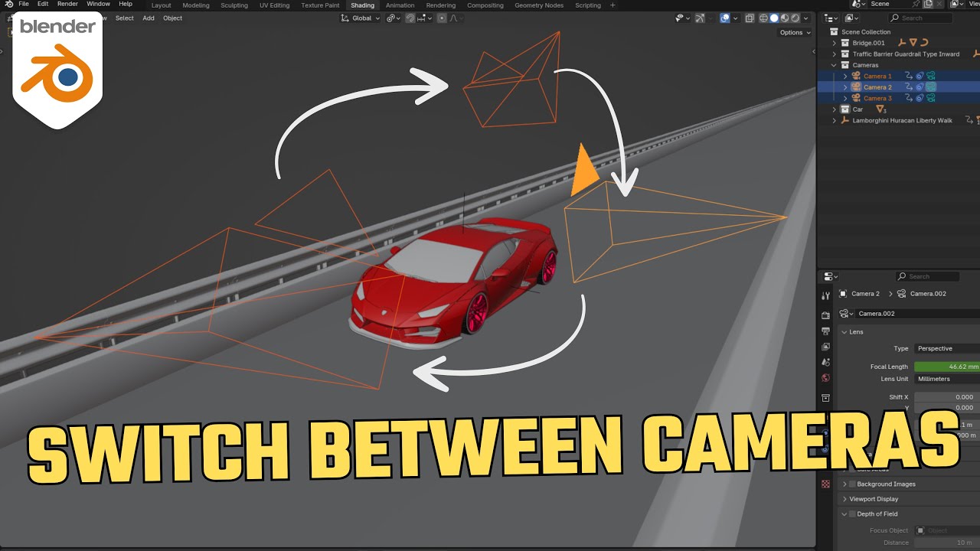980x551 pixels.
Task: Switch to the Geometry Nodes workspace tab
Action: [x=539, y=5]
